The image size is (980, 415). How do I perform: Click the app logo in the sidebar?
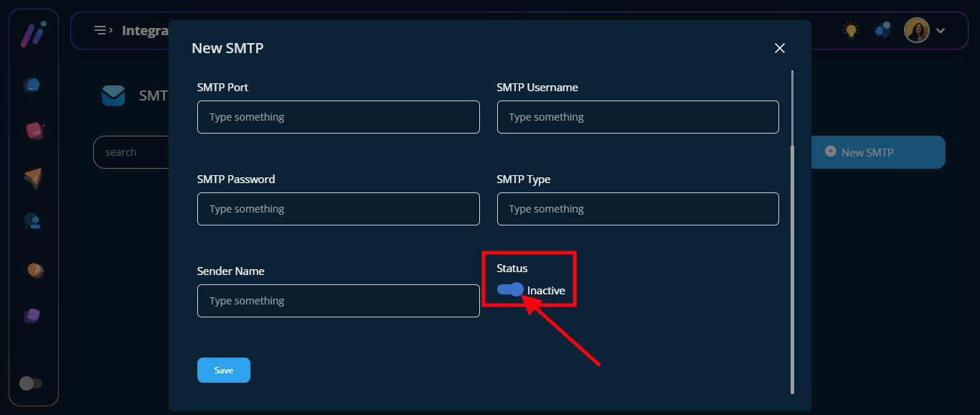33,34
